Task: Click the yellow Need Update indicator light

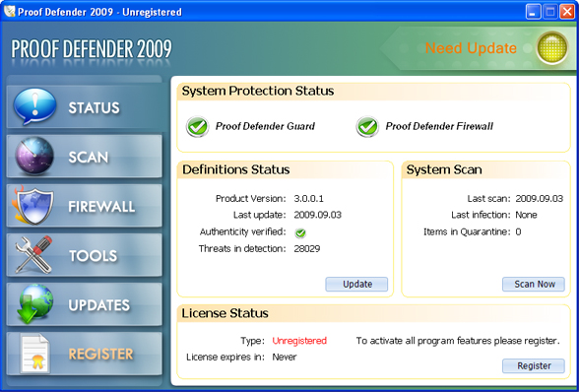Action: [x=552, y=48]
